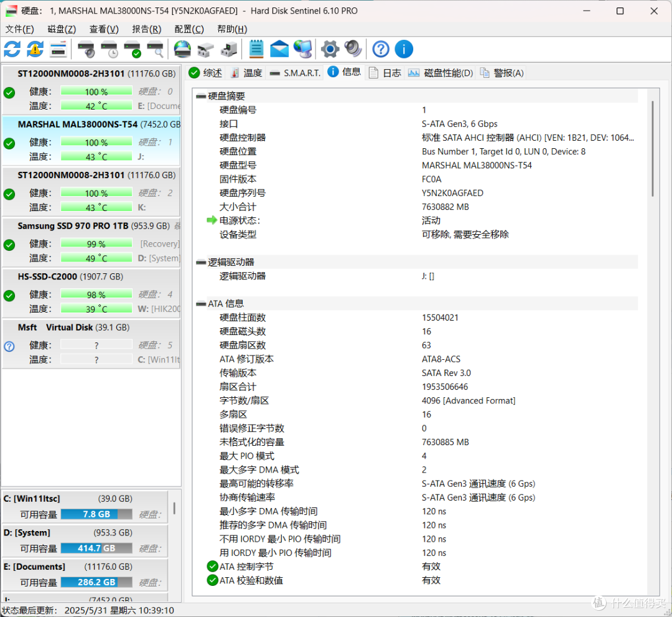Screen dimensions: 672x617
Task: Click the loudspeaker sound alert icon
Action: point(353,49)
